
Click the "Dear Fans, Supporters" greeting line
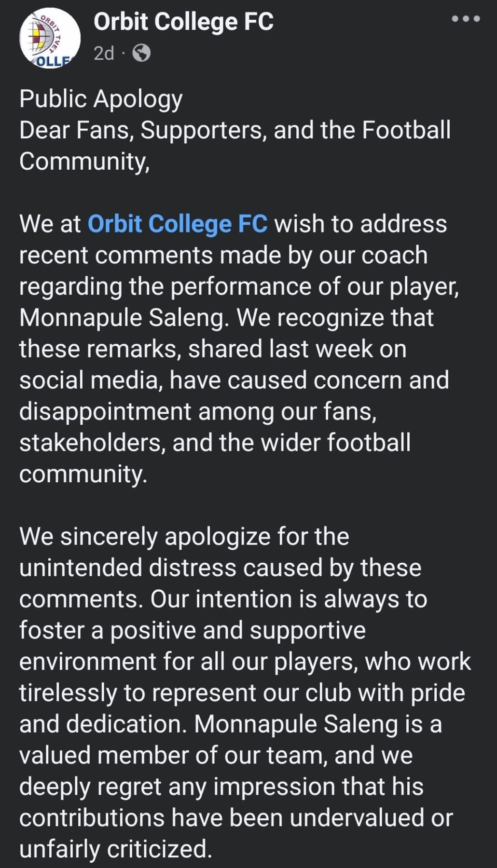click(235, 130)
